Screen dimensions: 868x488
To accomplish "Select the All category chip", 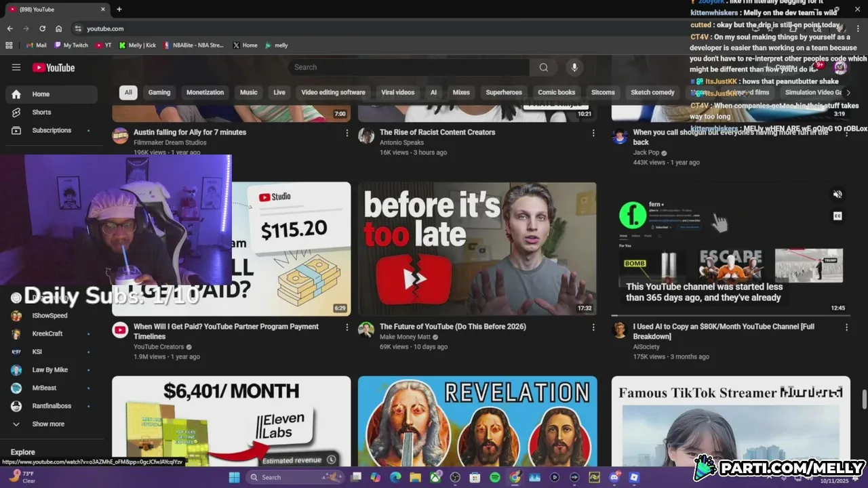I will point(128,92).
